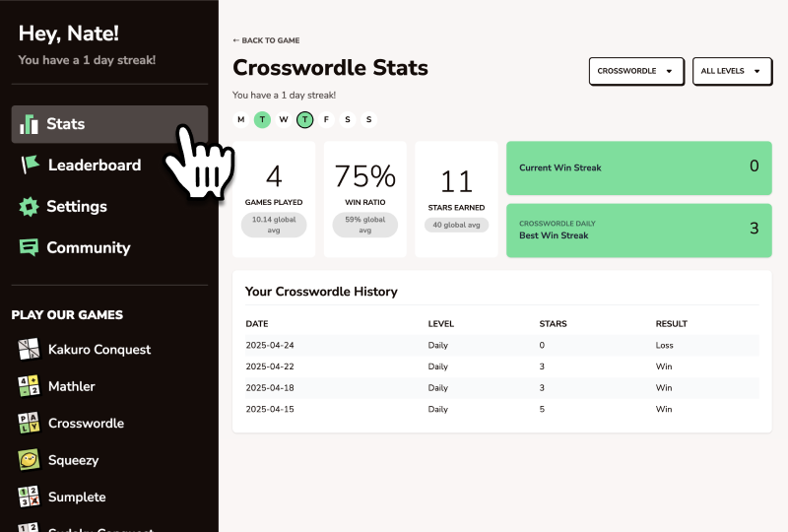Click the Best Win Streak panel
The image size is (788, 532).
tap(638, 231)
